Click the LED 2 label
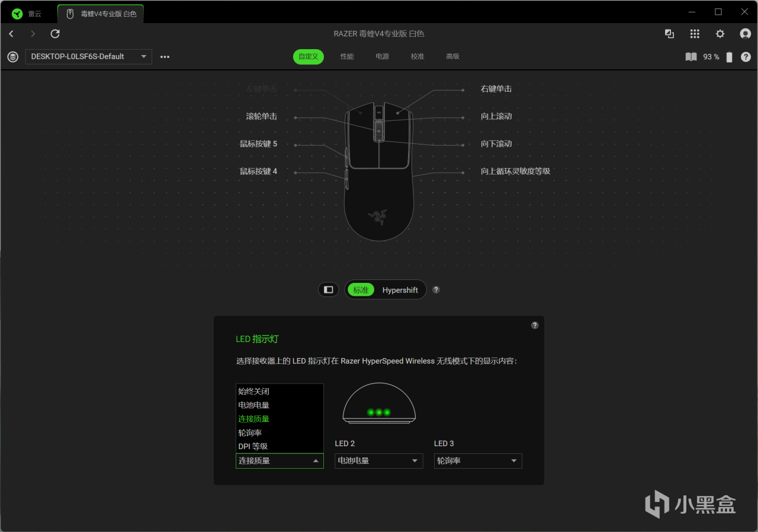The height and width of the screenshot is (532, 758). [x=345, y=443]
